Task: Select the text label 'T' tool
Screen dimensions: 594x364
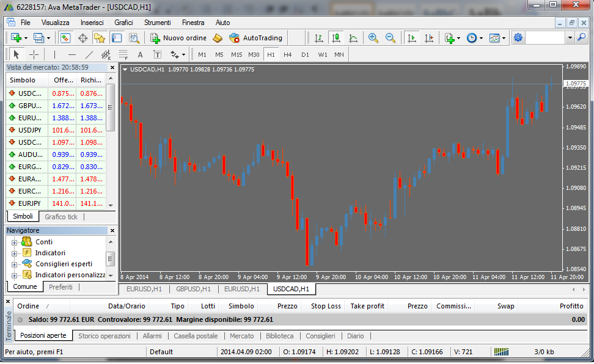Action: point(157,54)
